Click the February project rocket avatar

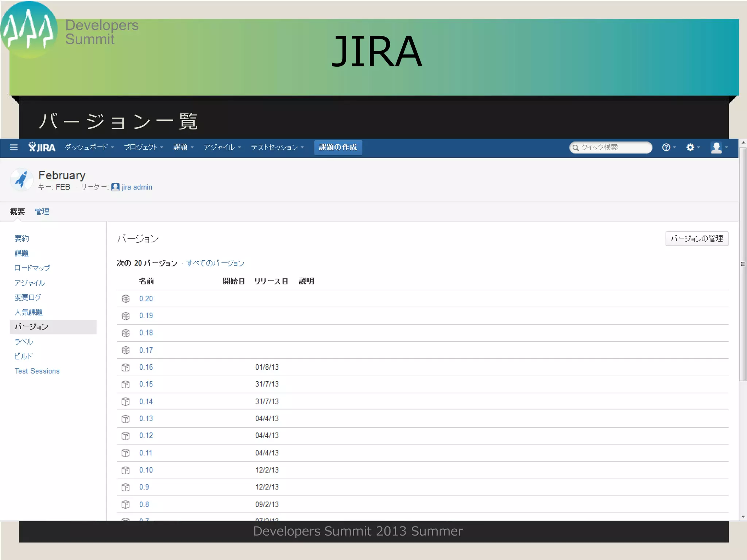(22, 179)
